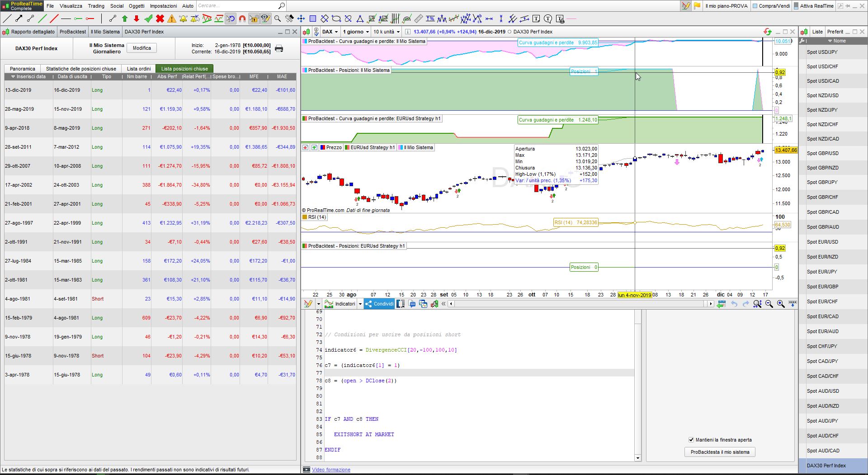The height and width of the screenshot is (475, 868).
Task: Open the '1 giorno' timeframe dropdown
Action: point(356,32)
